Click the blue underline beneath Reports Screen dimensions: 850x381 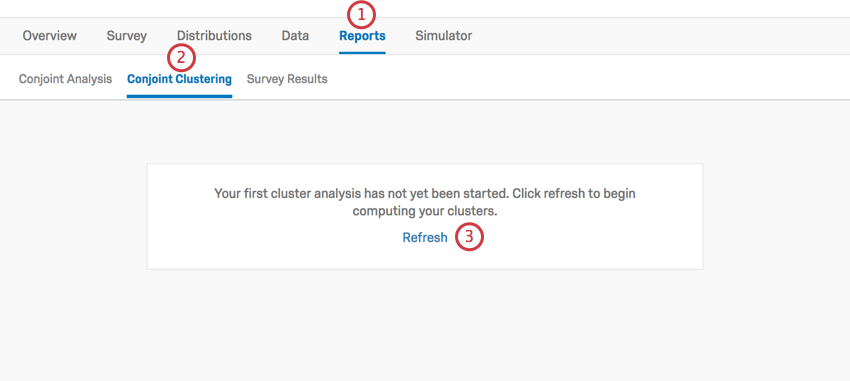pos(362,53)
